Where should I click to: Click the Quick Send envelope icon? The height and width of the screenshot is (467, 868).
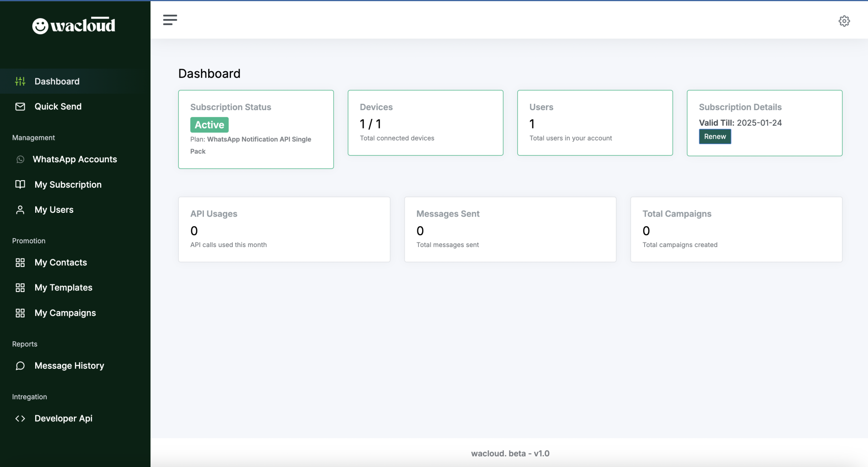(20, 106)
